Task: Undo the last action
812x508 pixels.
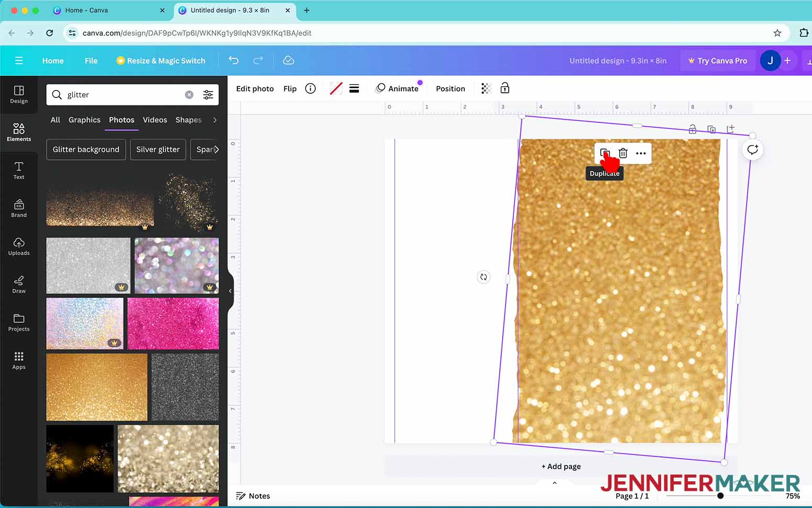Action: (234, 61)
